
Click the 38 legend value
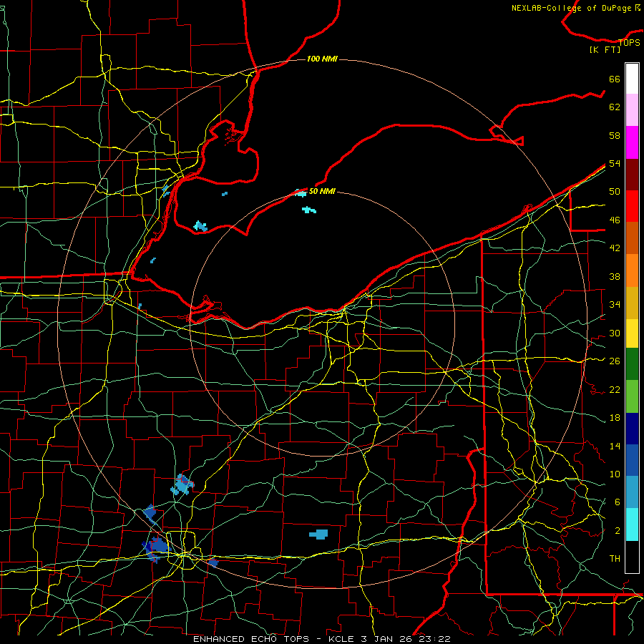coord(615,276)
